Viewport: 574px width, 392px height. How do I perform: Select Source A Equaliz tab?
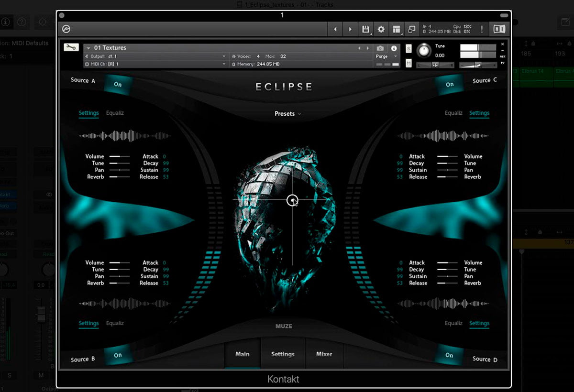(115, 113)
